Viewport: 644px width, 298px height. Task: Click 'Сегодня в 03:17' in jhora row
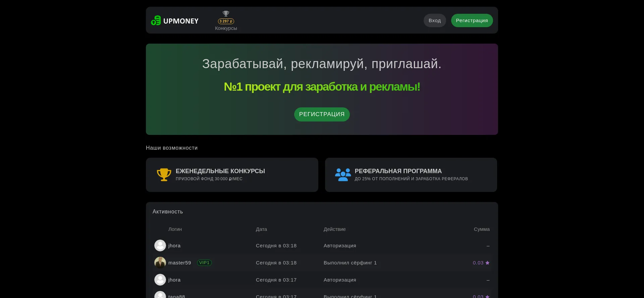click(x=276, y=280)
